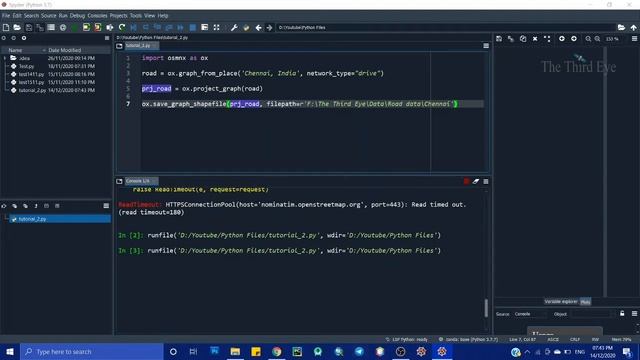Screen dimensions: 640x360
Task: Open the Edit menu
Action: pos(17,16)
